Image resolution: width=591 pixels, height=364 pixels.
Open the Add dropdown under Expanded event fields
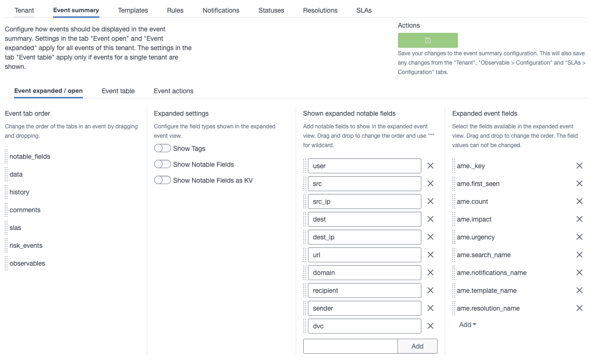[467, 324]
